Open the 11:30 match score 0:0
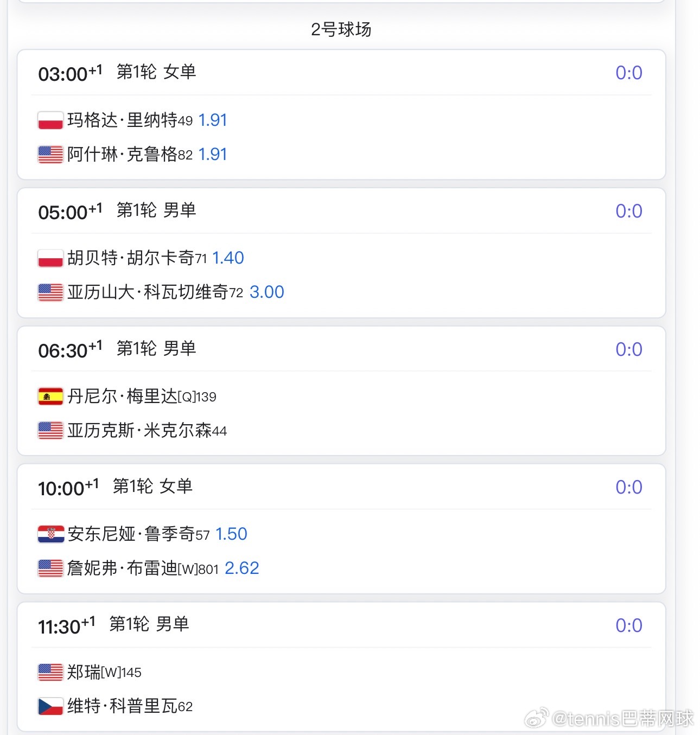The image size is (700, 735). click(628, 625)
